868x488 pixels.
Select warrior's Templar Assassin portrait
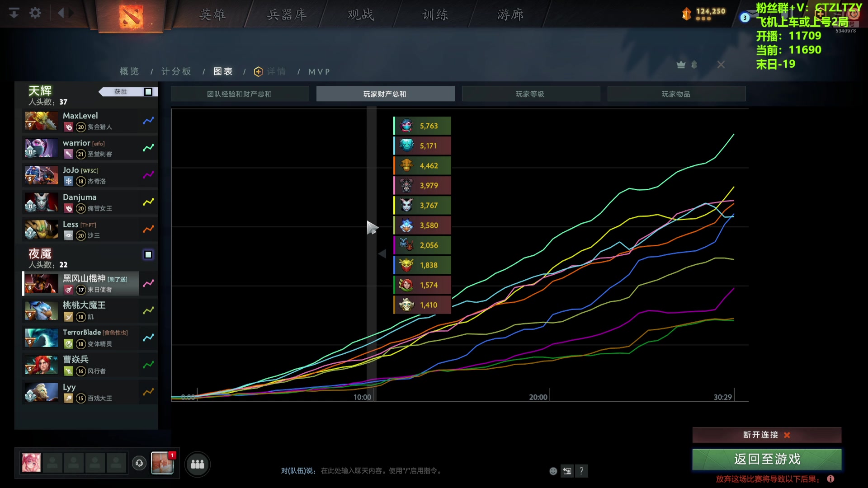pos(41,148)
